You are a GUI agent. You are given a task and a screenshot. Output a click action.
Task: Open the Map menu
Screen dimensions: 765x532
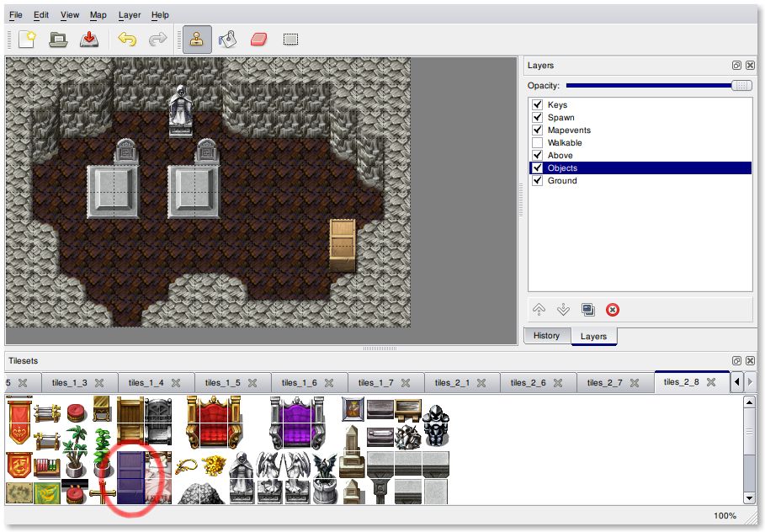coord(98,15)
